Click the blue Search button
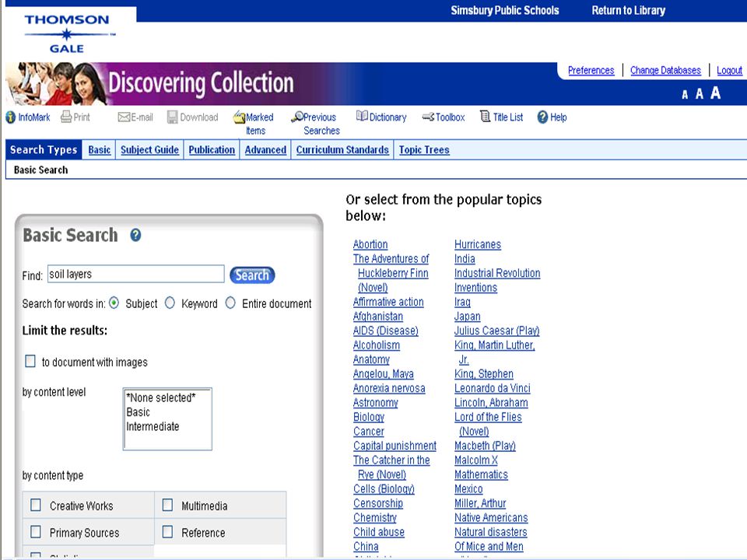 click(252, 275)
